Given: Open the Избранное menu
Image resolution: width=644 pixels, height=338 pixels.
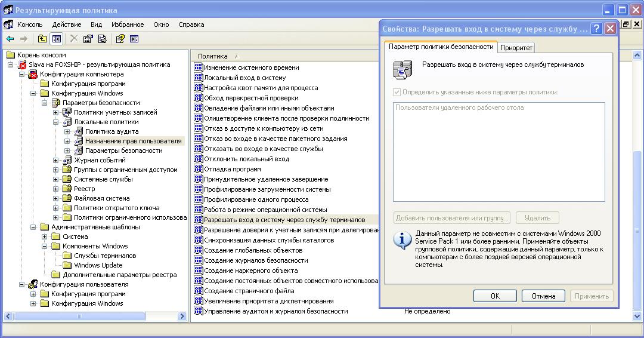Looking at the screenshot, I should (128, 24).
